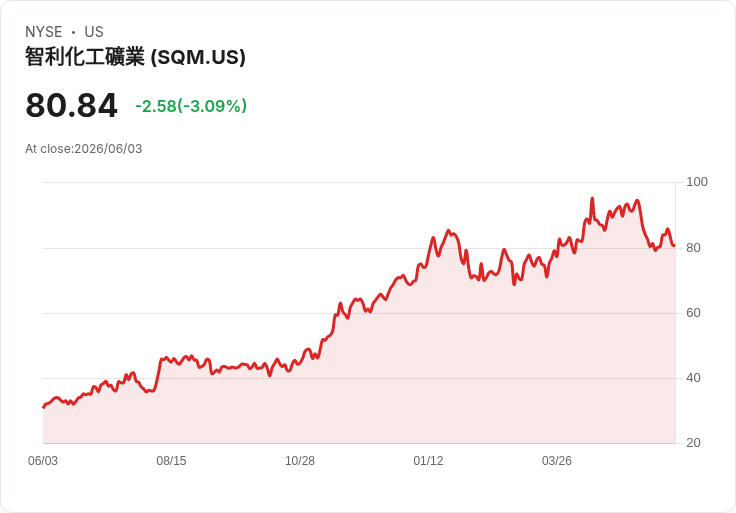Click the 10/28 date axis label

pos(300,460)
